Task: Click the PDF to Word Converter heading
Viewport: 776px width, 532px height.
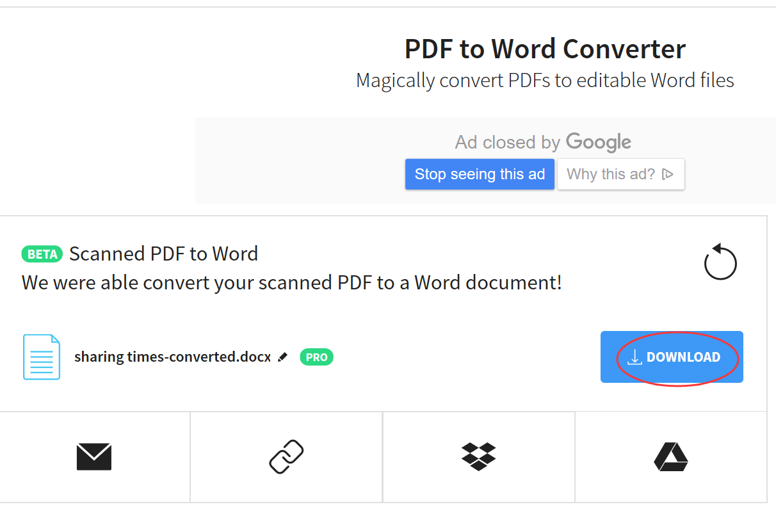Action: (545, 49)
